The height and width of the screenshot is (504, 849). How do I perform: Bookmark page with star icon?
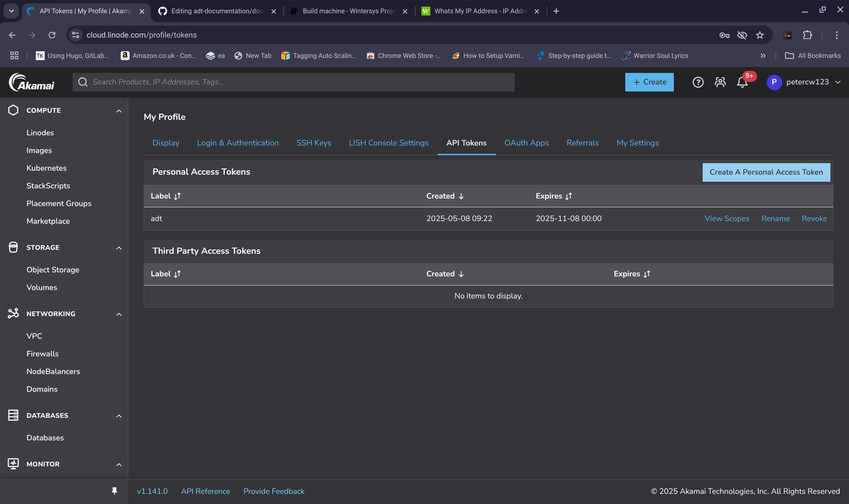click(x=760, y=35)
